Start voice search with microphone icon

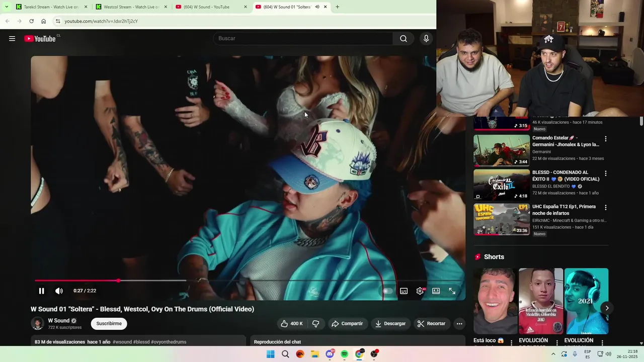[x=426, y=39]
